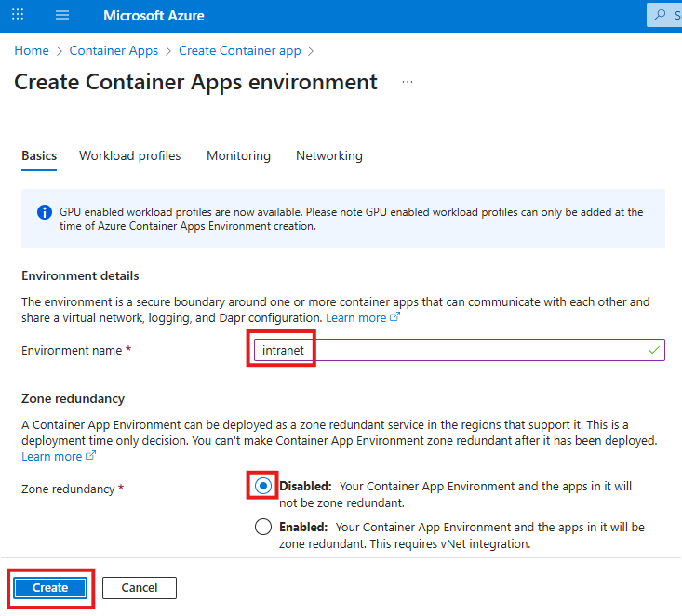Open the ellipsis options beside page title

coord(407,82)
